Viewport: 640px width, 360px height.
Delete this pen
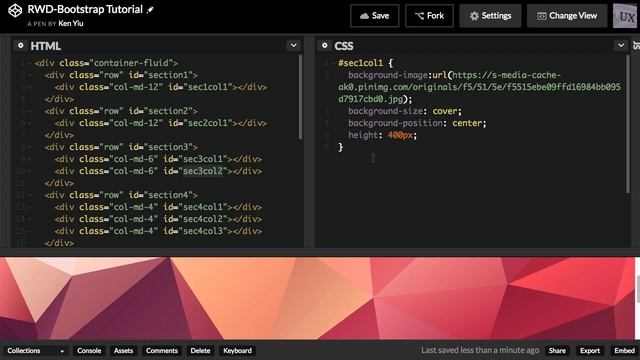[200, 351]
